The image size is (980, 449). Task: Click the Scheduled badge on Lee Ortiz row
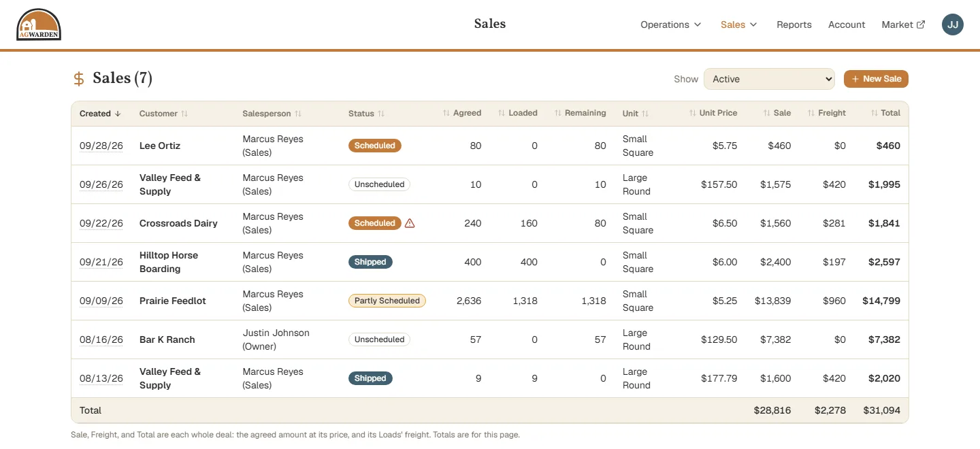375,146
